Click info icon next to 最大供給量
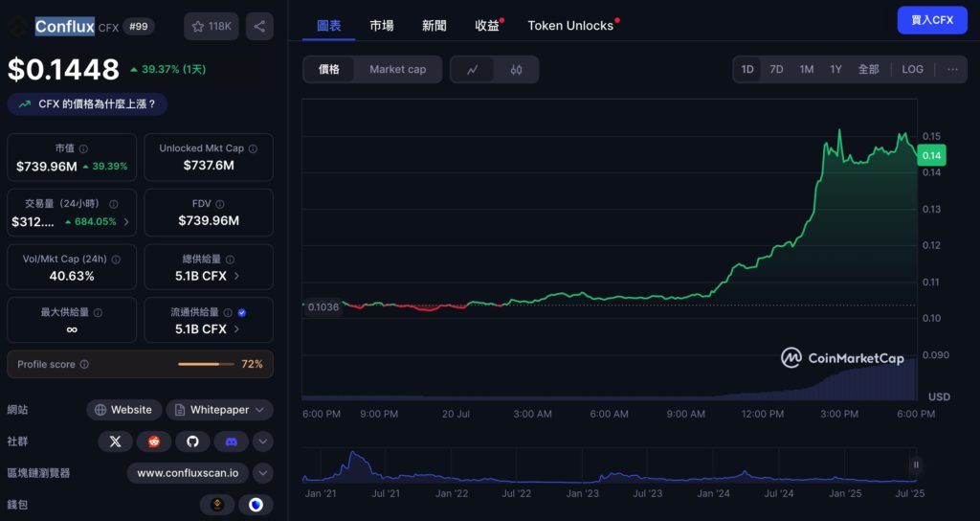 [99, 313]
